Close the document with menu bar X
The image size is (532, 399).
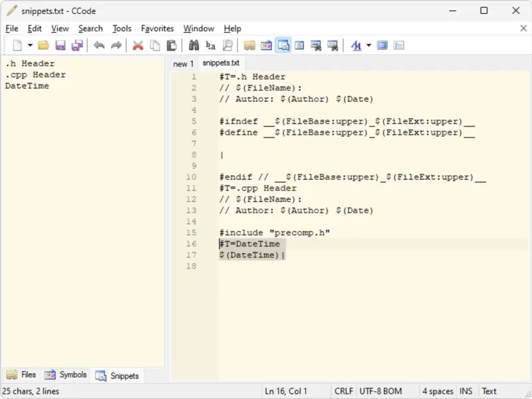pos(523,29)
